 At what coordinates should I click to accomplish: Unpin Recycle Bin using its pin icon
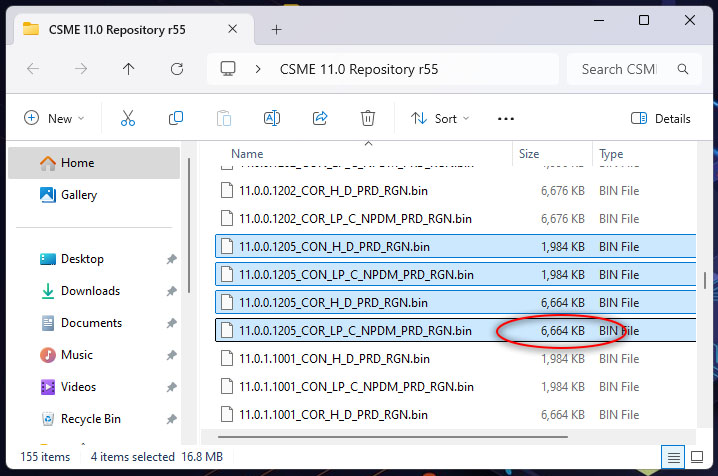[171, 419]
